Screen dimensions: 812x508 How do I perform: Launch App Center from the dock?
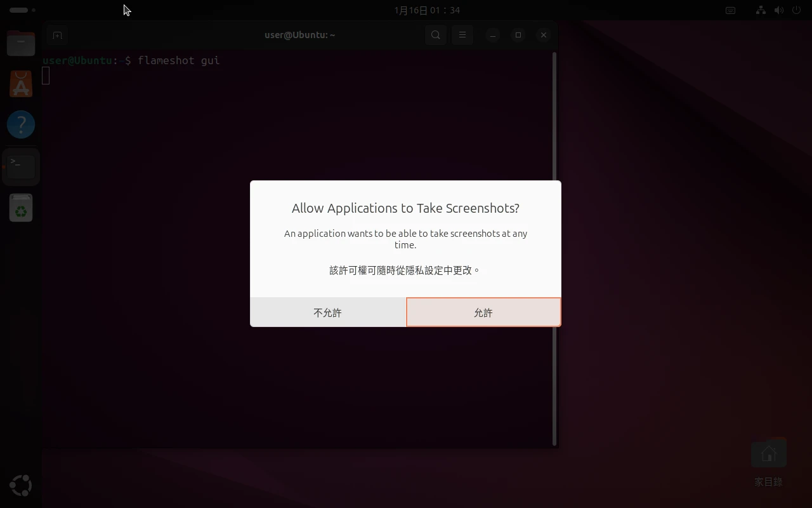point(21,84)
